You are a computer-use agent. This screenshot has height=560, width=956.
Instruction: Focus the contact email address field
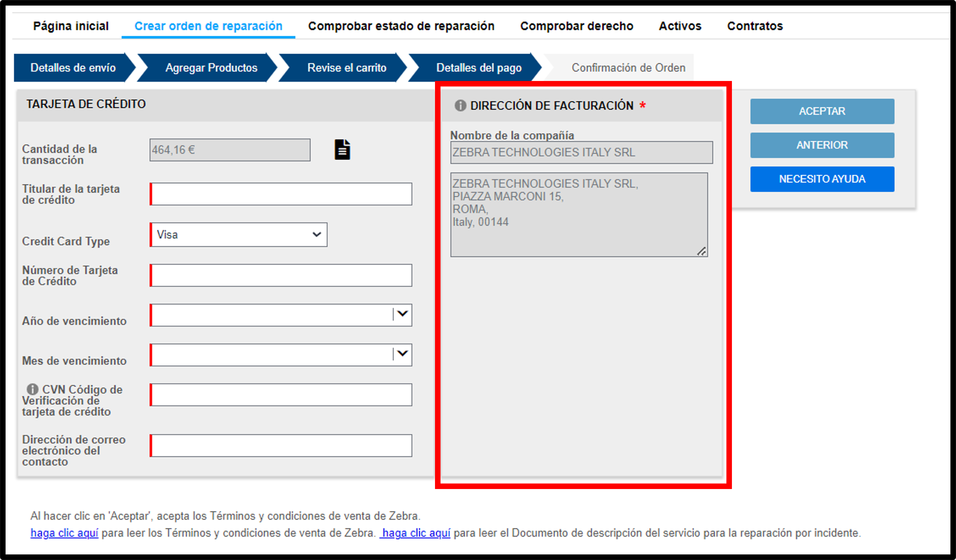click(x=281, y=445)
